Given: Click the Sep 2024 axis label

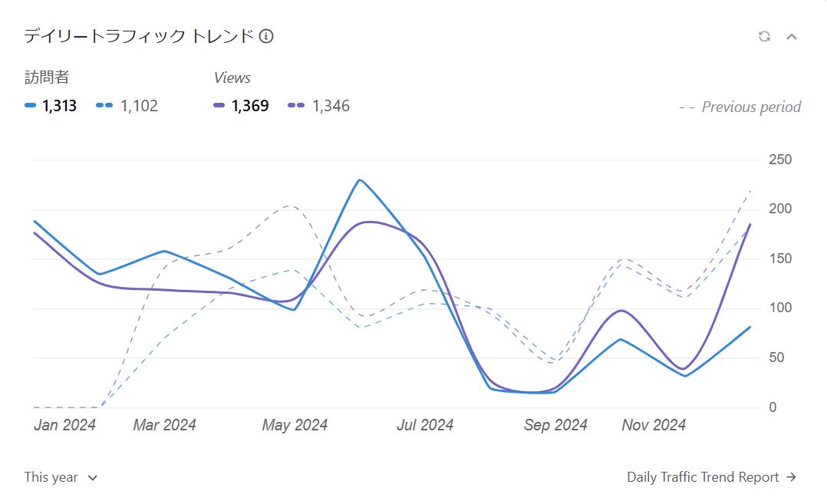Looking at the screenshot, I should pyautogui.click(x=555, y=425).
